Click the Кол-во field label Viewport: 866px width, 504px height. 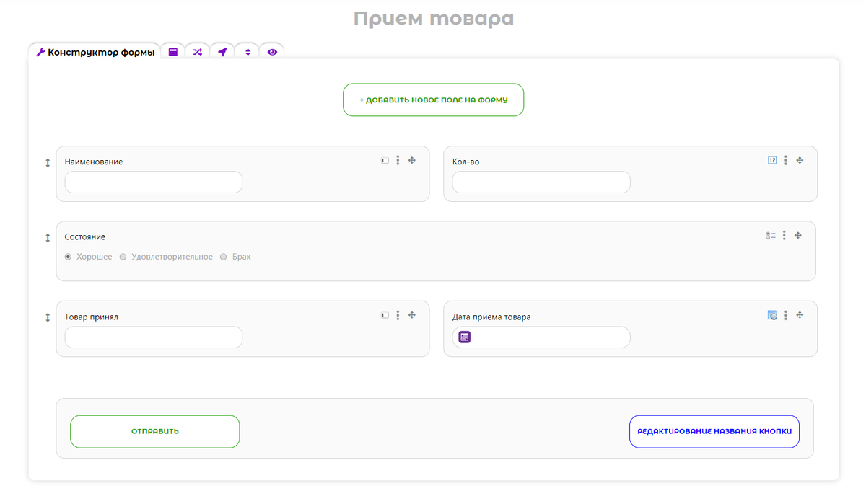pos(465,162)
